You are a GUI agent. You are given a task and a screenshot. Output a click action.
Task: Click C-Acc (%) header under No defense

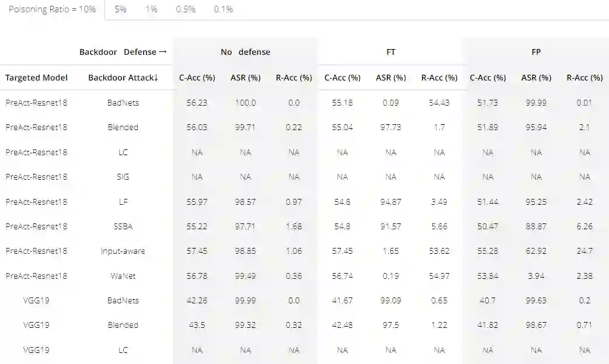pyautogui.click(x=197, y=78)
